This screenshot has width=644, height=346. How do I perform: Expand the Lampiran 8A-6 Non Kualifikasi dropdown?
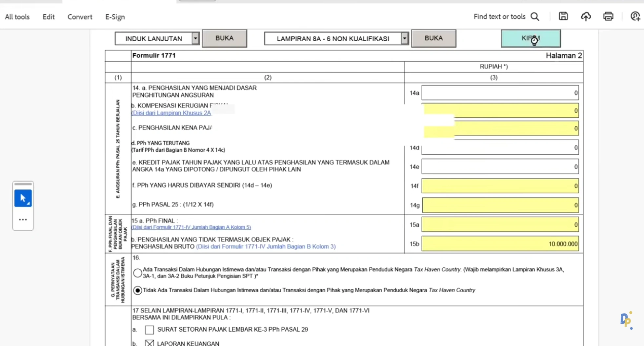pyautogui.click(x=405, y=39)
